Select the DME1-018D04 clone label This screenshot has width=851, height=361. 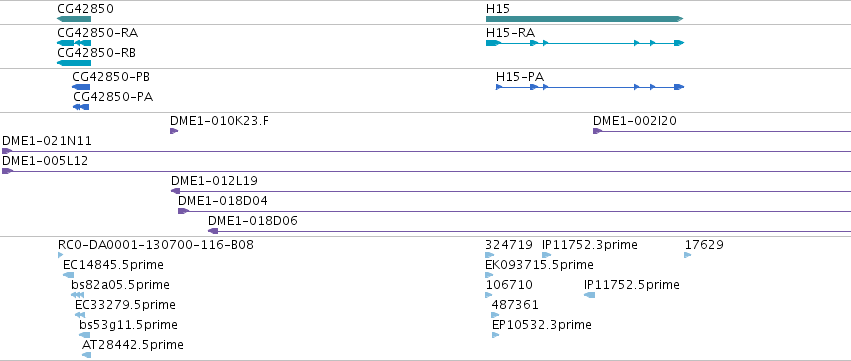point(223,201)
